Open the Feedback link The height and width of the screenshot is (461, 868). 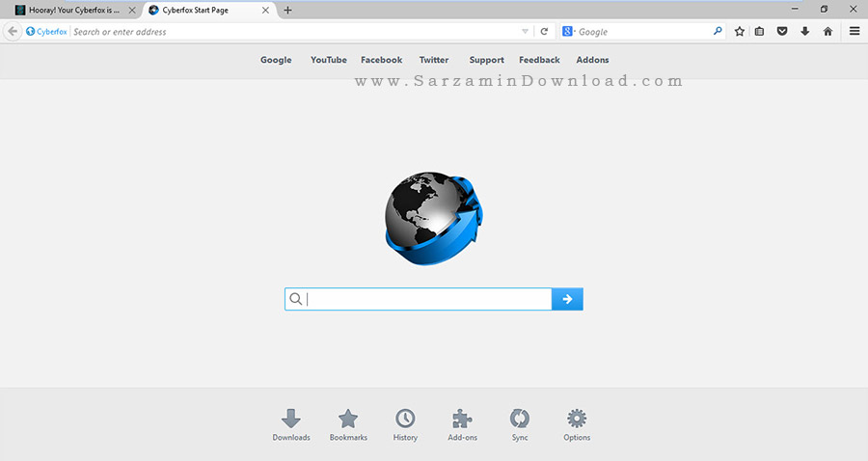point(539,60)
